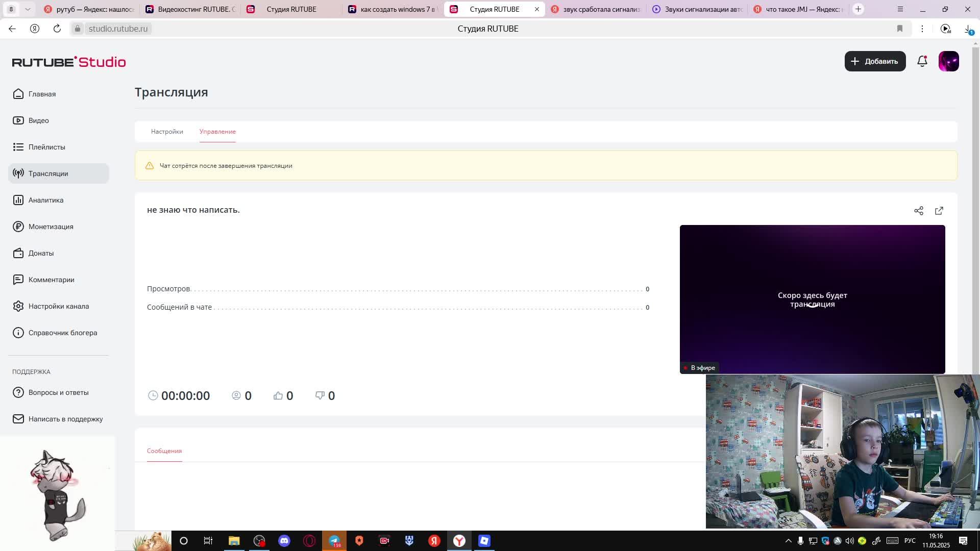
Task: Open the Видео section
Action: pos(58,120)
